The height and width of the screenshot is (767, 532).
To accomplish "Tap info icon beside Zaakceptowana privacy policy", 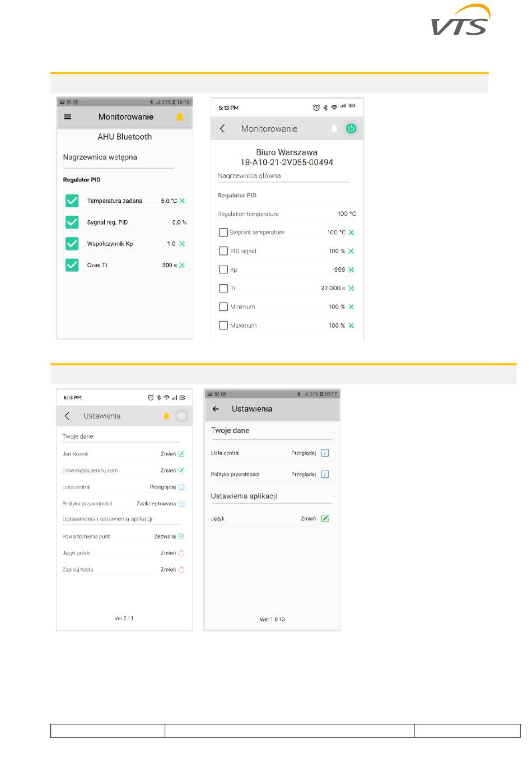I will point(181,504).
